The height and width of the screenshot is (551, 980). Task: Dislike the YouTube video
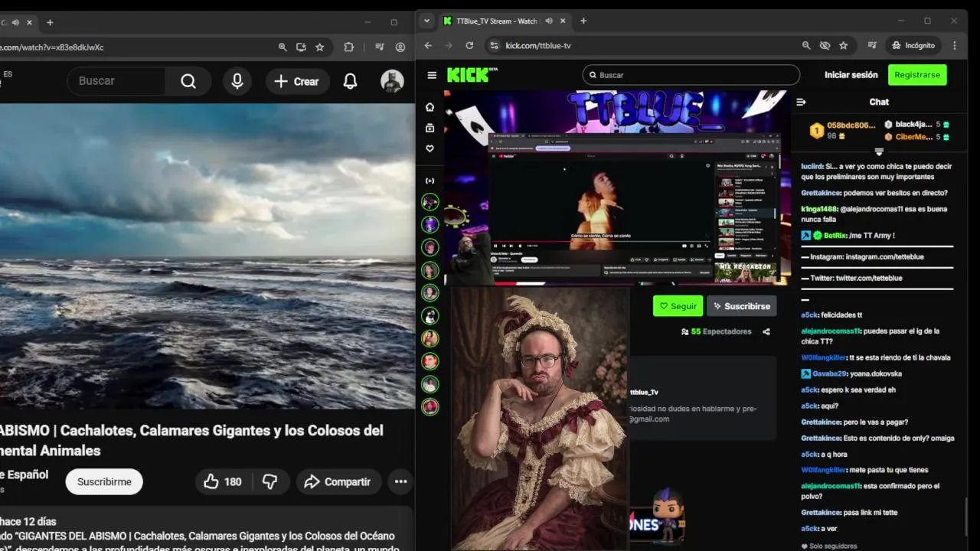[270, 481]
